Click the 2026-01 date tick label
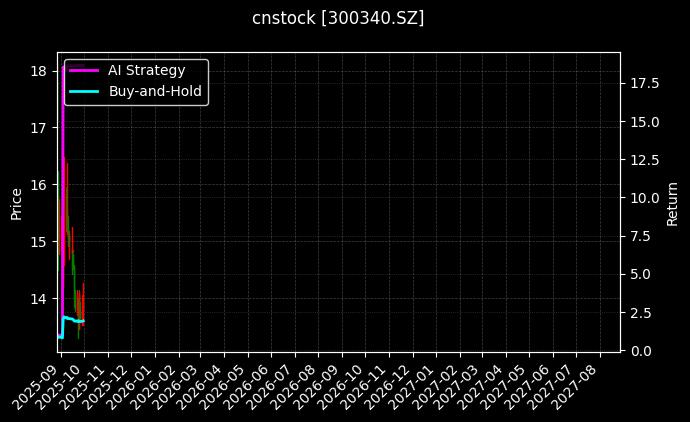Viewport: 690px width, 422px height. 134,382
